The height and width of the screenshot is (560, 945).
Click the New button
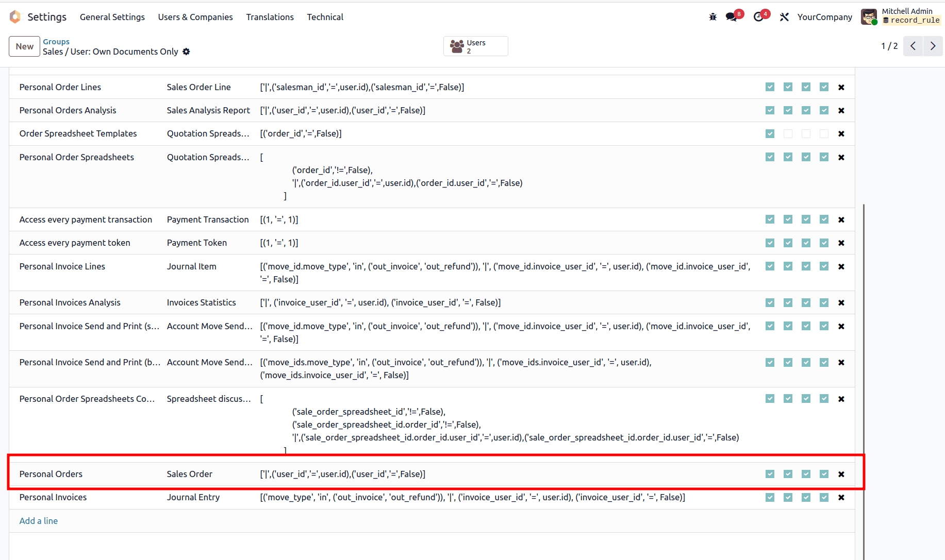(24, 46)
